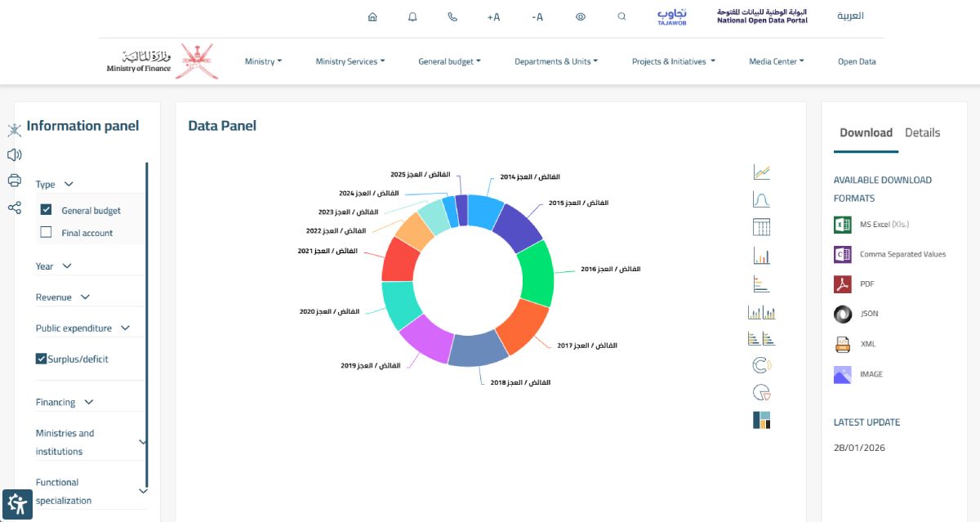980x522 pixels.
Task: Click the home icon in top bar
Action: [x=372, y=16]
